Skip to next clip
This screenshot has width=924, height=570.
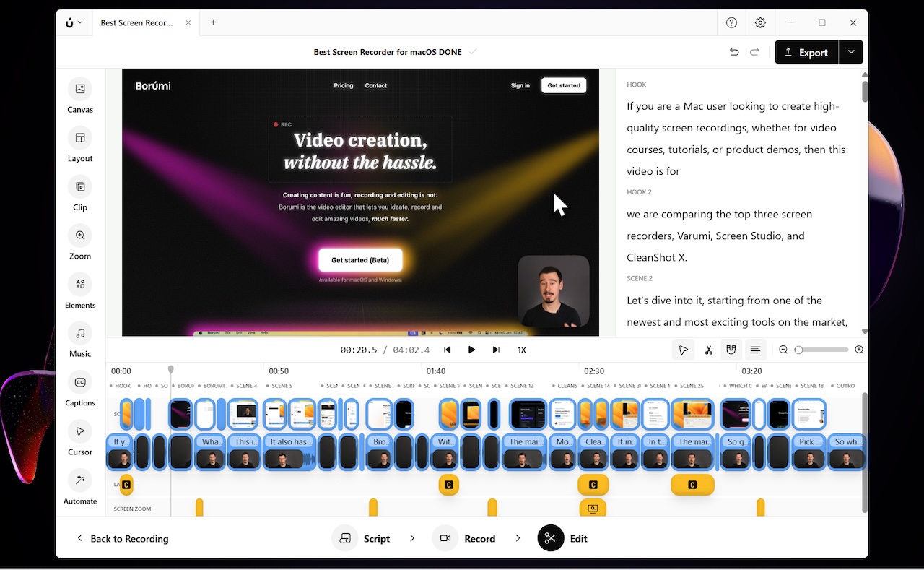point(496,350)
